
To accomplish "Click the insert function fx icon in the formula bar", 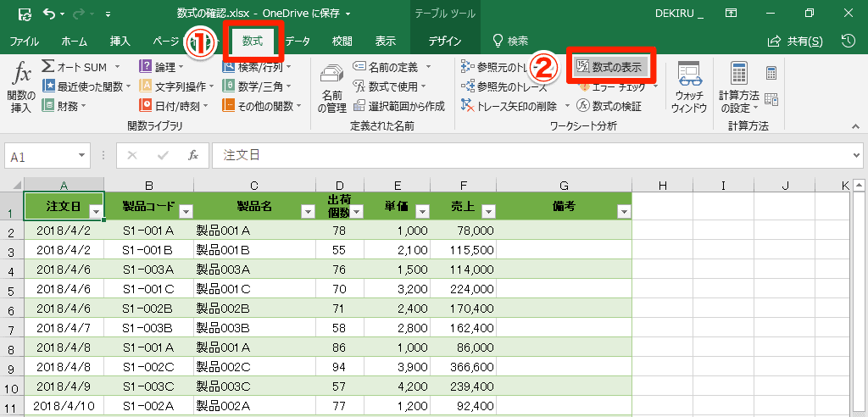I will 193,156.
